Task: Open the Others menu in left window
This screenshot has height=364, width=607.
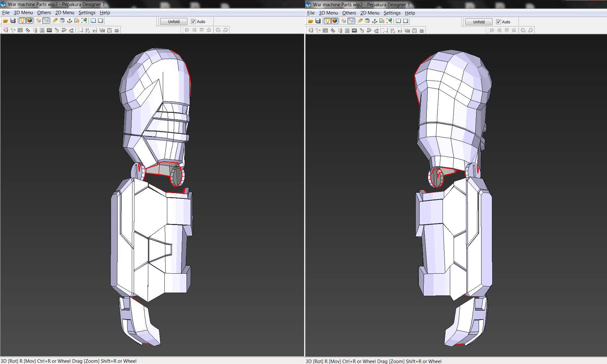Action: 44,13
